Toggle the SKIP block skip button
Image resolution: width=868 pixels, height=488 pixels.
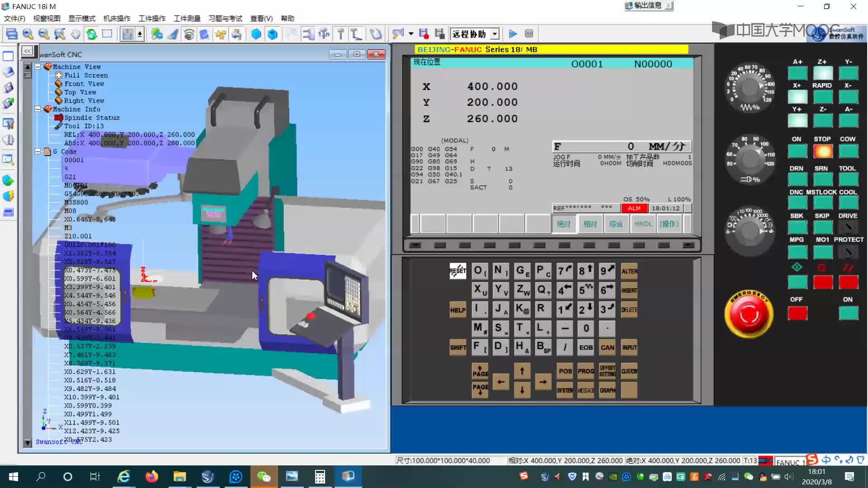(x=823, y=227)
